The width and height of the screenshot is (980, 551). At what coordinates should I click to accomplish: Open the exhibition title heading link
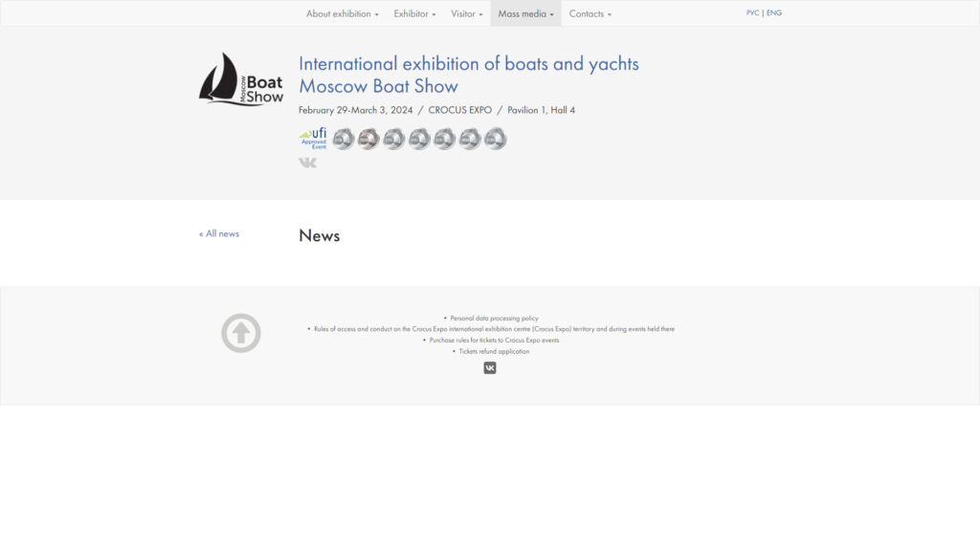(x=468, y=75)
